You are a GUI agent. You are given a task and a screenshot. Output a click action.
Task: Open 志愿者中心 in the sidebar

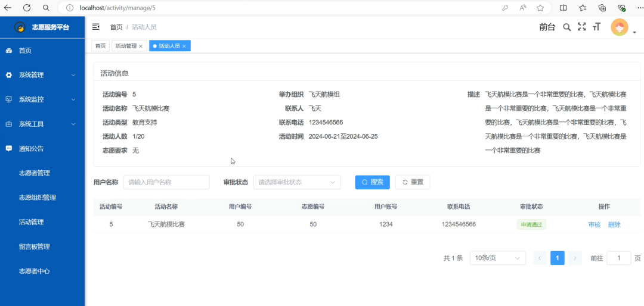35,271
